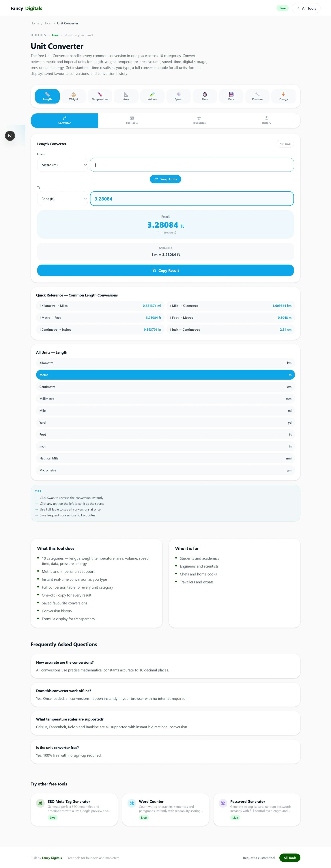Click the Password Generator tool icon
The image size is (331, 868).
223,803
